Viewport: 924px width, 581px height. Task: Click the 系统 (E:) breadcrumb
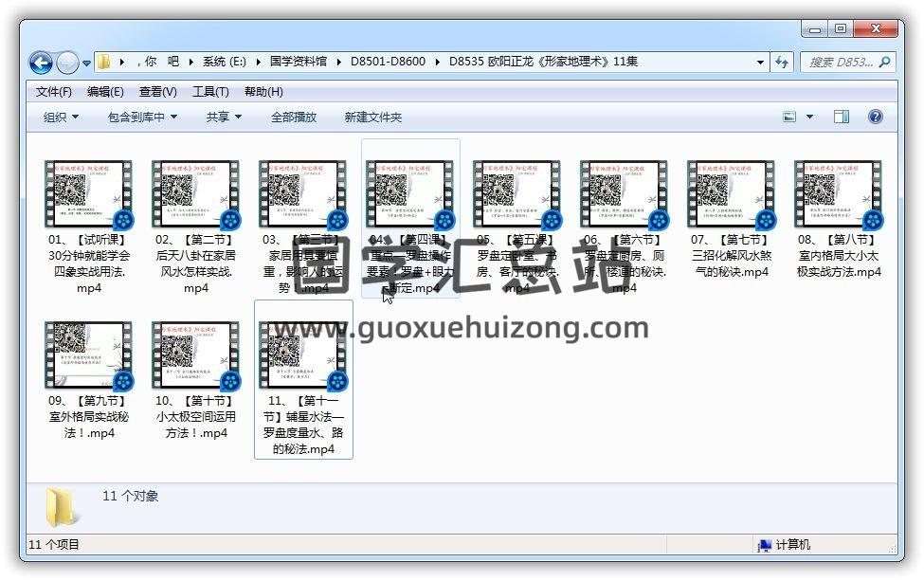(225, 62)
